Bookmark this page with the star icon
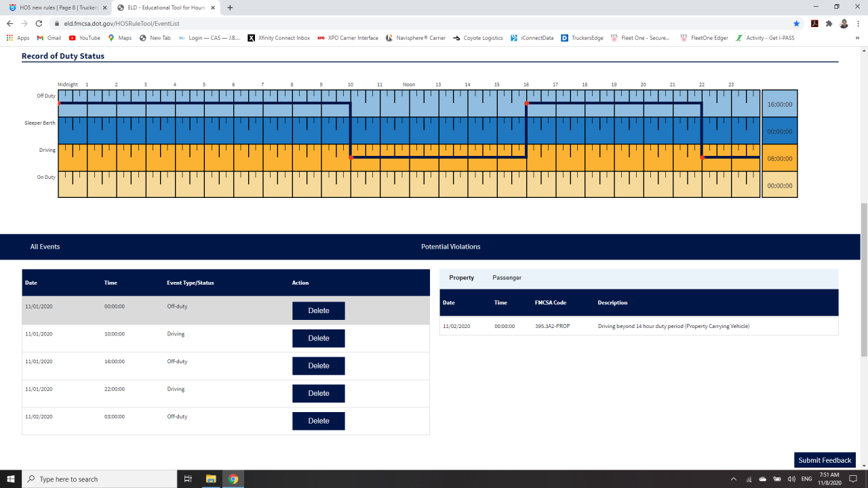This screenshot has height=488, width=868. tap(796, 23)
